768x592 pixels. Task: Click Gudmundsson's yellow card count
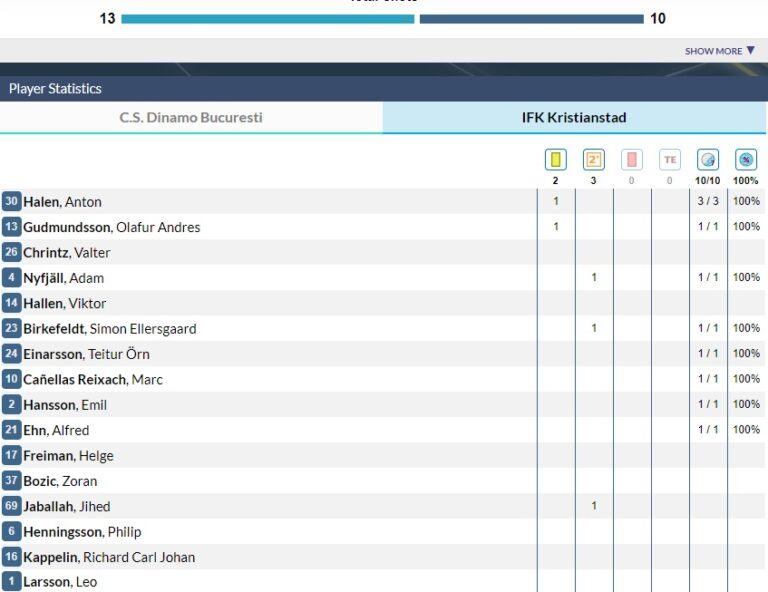pyautogui.click(x=556, y=227)
